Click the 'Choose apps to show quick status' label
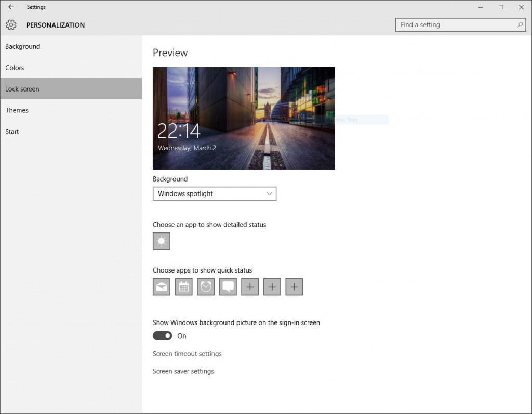This screenshot has width=532, height=414. 202,270
